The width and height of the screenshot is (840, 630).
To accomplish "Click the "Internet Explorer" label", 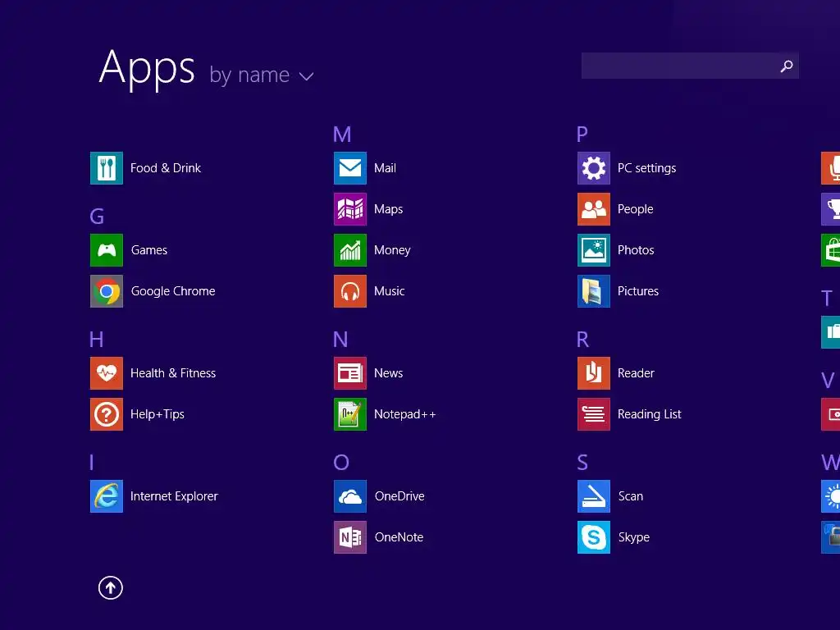I will pyautogui.click(x=174, y=496).
